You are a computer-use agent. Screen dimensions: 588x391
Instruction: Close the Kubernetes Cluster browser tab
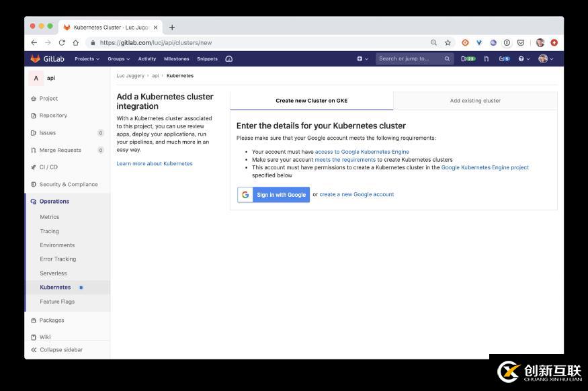coord(156,28)
